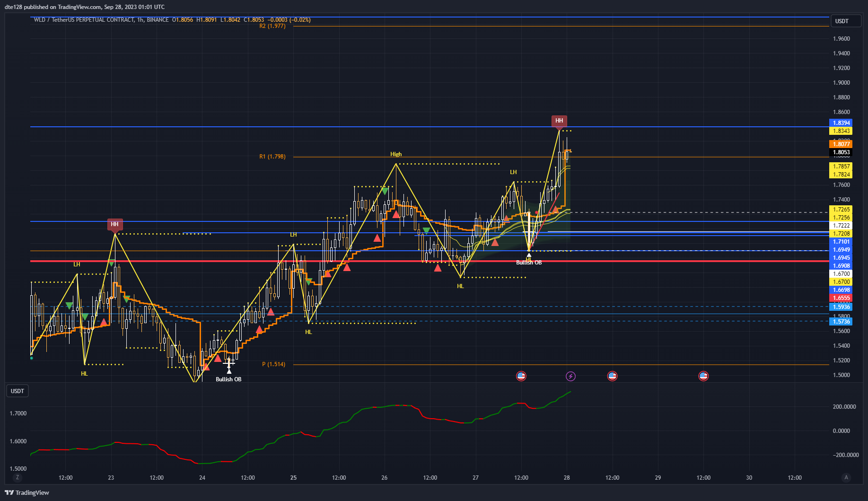The height and width of the screenshot is (501, 868).
Task: Click the date 25 label on time axis
Action: [x=293, y=478]
